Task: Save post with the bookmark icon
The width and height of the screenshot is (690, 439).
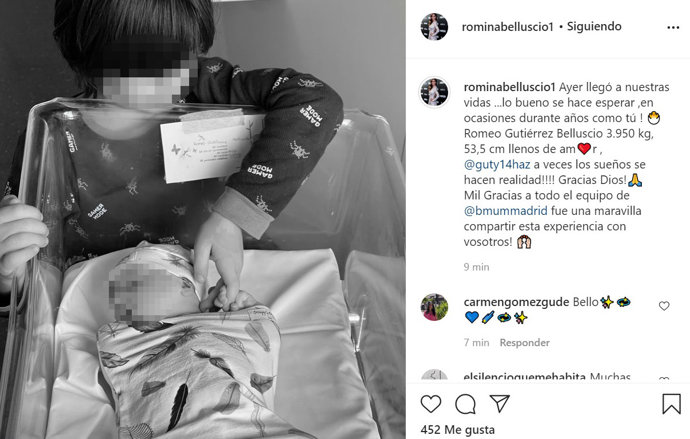Action: 672,403
